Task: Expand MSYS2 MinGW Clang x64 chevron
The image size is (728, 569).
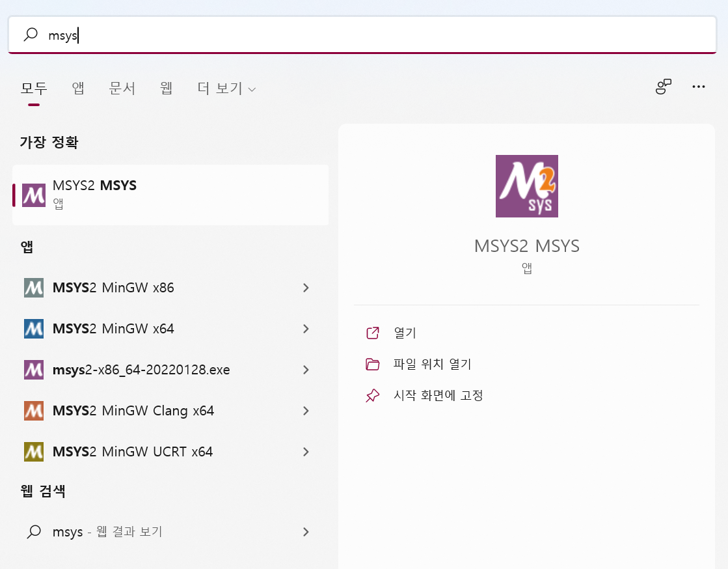Action: tap(306, 411)
